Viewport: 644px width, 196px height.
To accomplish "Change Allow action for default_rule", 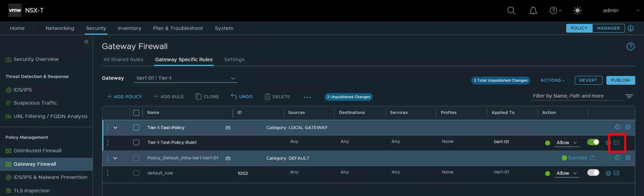I will (567, 173).
